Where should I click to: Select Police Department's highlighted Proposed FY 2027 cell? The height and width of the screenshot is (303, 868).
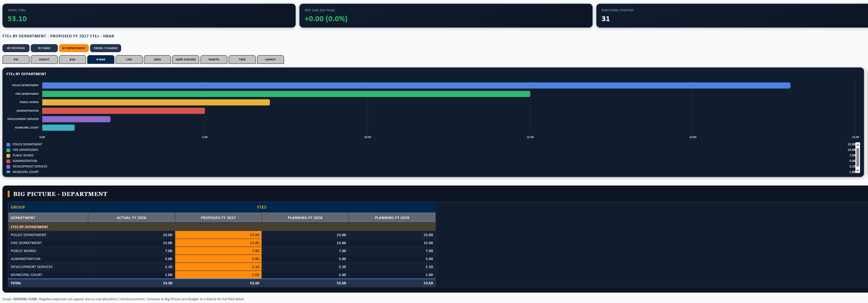(x=218, y=235)
